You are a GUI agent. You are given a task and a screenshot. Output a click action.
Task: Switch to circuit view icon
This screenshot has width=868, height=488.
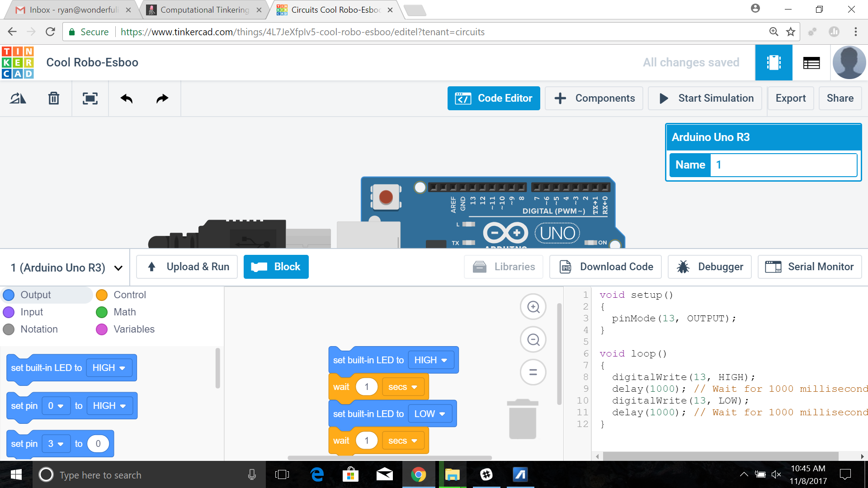coord(774,63)
